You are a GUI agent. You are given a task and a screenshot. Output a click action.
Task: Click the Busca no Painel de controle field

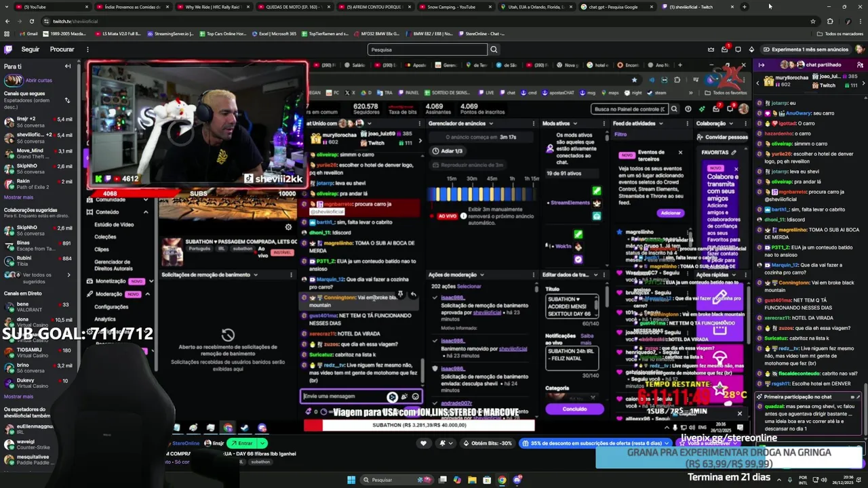pyautogui.click(x=629, y=109)
